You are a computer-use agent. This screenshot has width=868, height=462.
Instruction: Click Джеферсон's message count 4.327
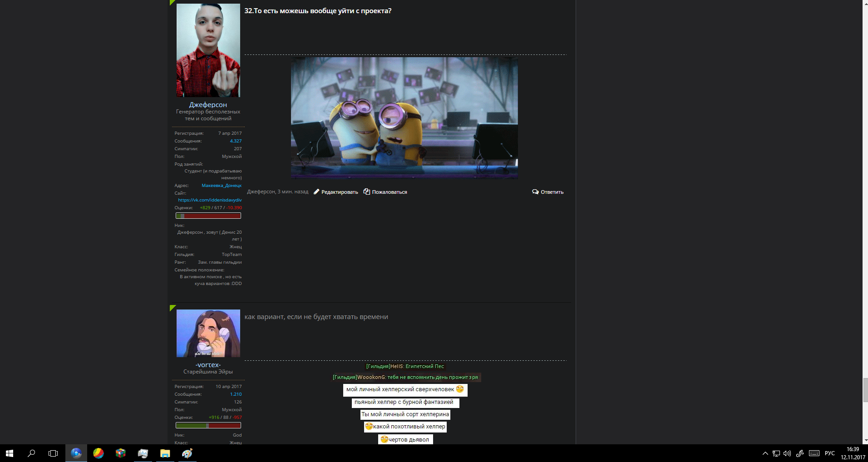tap(236, 141)
